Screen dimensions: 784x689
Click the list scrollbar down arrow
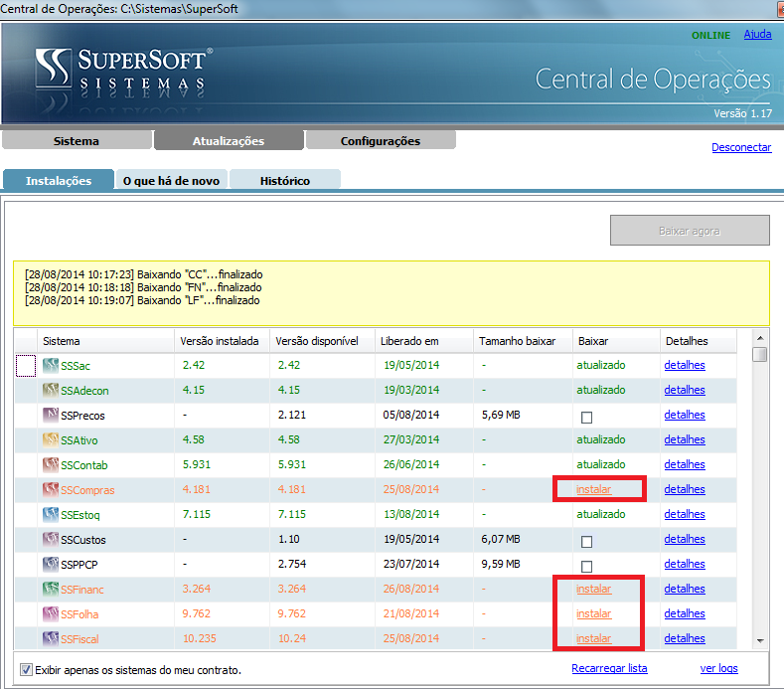coord(760,641)
